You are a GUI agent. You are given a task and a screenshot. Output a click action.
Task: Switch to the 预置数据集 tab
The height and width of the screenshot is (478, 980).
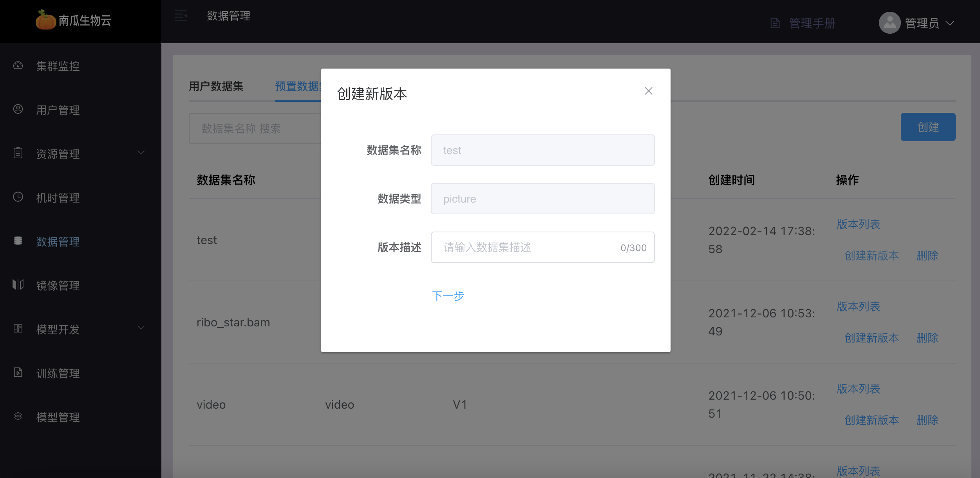click(x=298, y=86)
